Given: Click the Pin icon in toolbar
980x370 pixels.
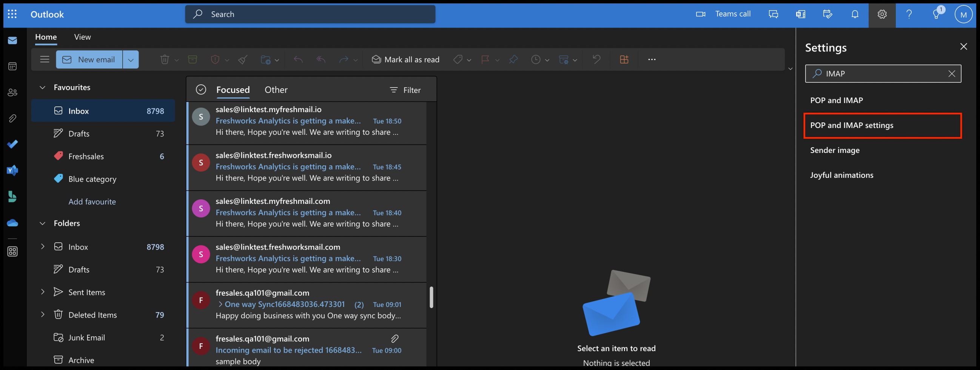Looking at the screenshot, I should pyautogui.click(x=513, y=59).
